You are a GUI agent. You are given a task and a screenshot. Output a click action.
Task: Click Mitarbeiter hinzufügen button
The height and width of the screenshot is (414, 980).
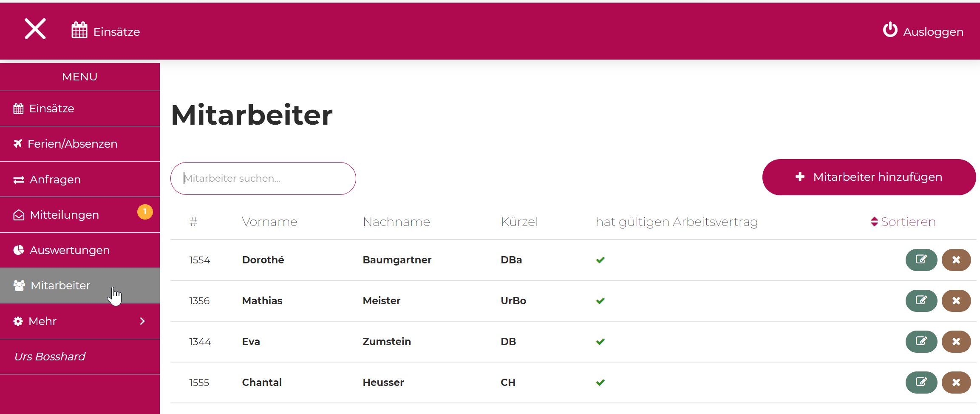pos(869,177)
